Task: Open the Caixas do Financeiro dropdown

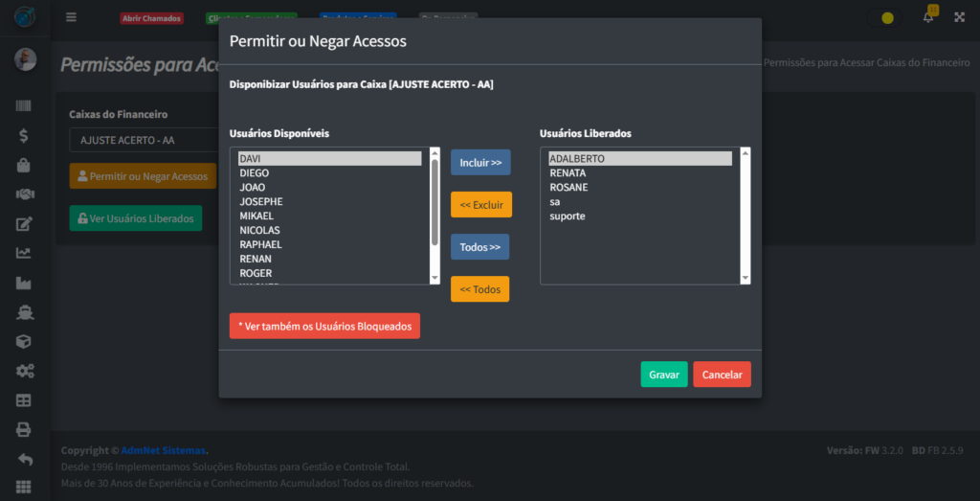Action: point(144,140)
